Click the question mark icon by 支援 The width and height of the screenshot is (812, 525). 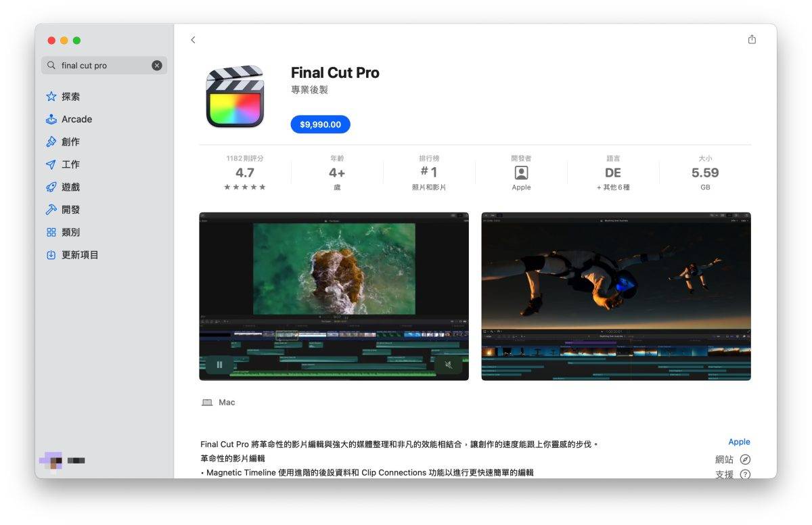(745, 474)
